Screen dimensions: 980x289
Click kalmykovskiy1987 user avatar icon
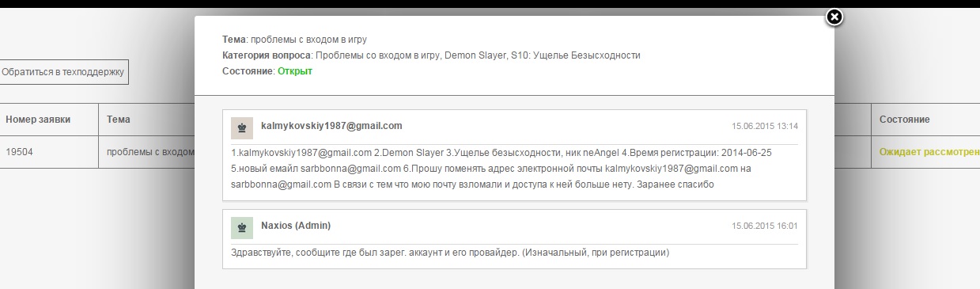pyautogui.click(x=241, y=127)
